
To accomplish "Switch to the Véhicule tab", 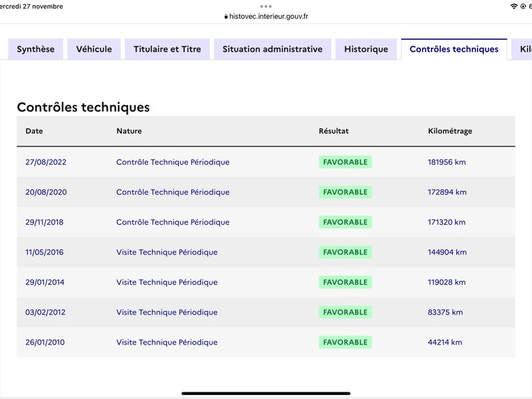I will (94, 49).
